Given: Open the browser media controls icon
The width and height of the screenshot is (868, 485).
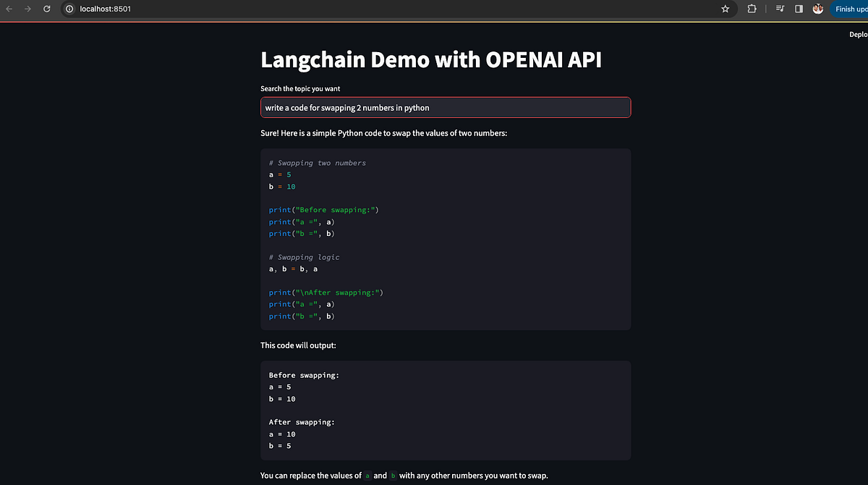Looking at the screenshot, I should click(779, 9).
